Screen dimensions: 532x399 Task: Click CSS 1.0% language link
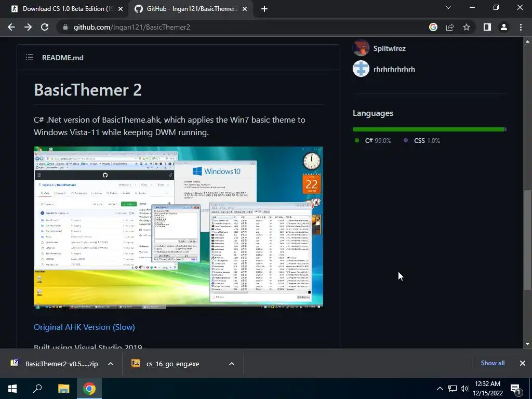pos(422,140)
